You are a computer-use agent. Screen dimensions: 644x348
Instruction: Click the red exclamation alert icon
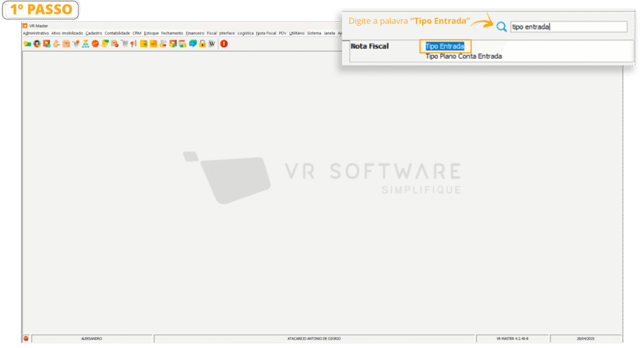click(224, 44)
